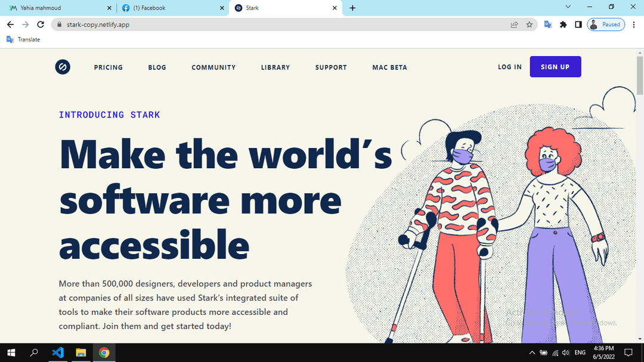Screen dimensions: 644x362
Task: Go to the Blog page
Action: 157,67
